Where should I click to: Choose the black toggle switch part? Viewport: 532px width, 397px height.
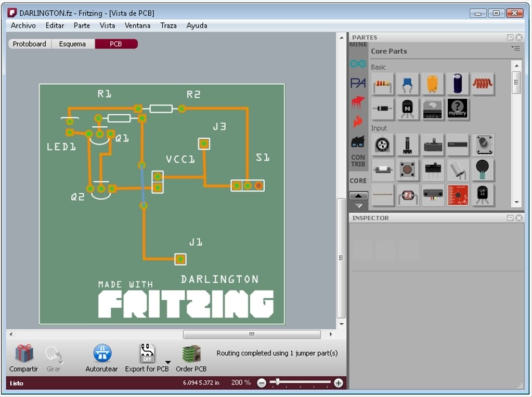[x=432, y=169]
